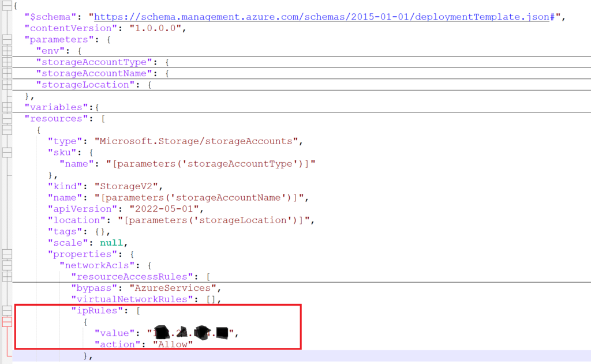Screen dimensions: 591x364
Task: Expand the folded "variables" block
Action: (x=7, y=107)
